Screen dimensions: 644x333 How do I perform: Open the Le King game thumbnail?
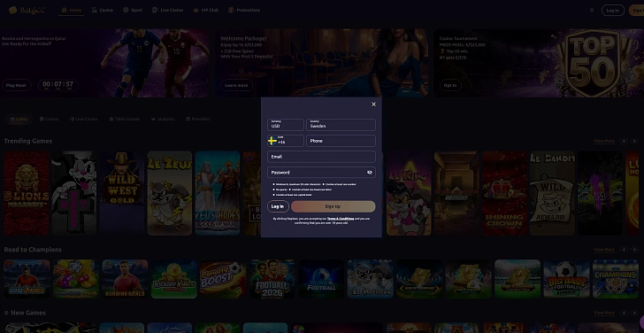(x=409, y=193)
